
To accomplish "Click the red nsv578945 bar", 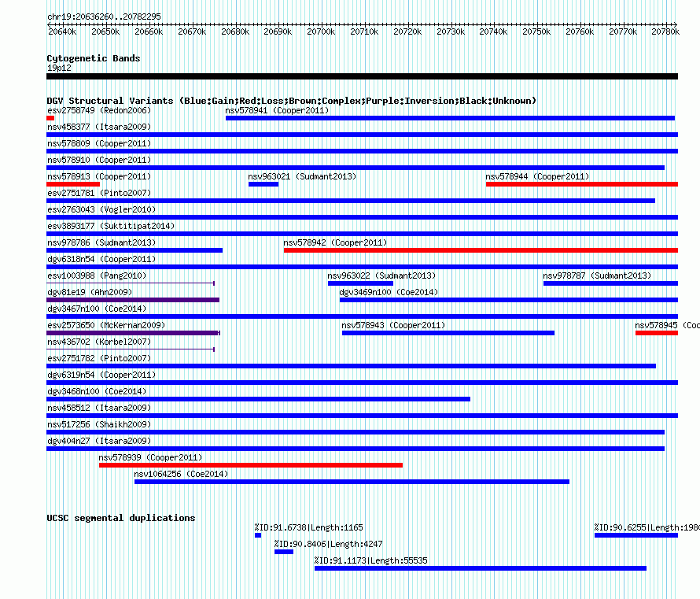I will (x=657, y=333).
